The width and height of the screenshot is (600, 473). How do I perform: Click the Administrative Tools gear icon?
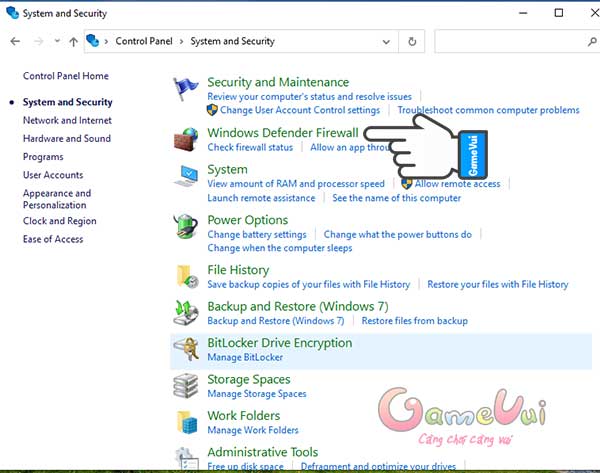[187, 458]
